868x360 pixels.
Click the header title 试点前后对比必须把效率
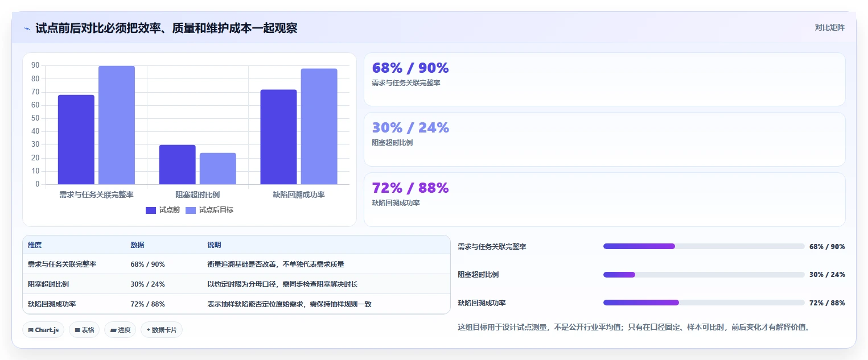(x=166, y=28)
